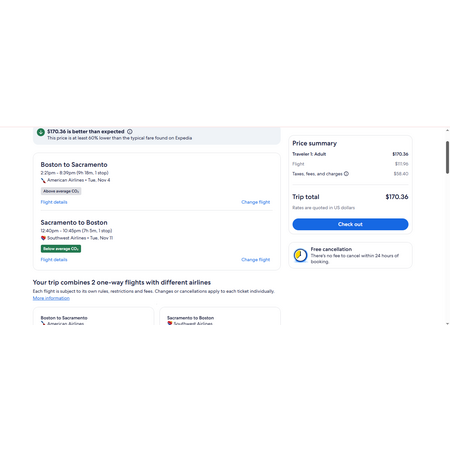Click the American Airlines logo on the Boston to Sacramento flight
The height and width of the screenshot is (450, 450).
(43, 180)
